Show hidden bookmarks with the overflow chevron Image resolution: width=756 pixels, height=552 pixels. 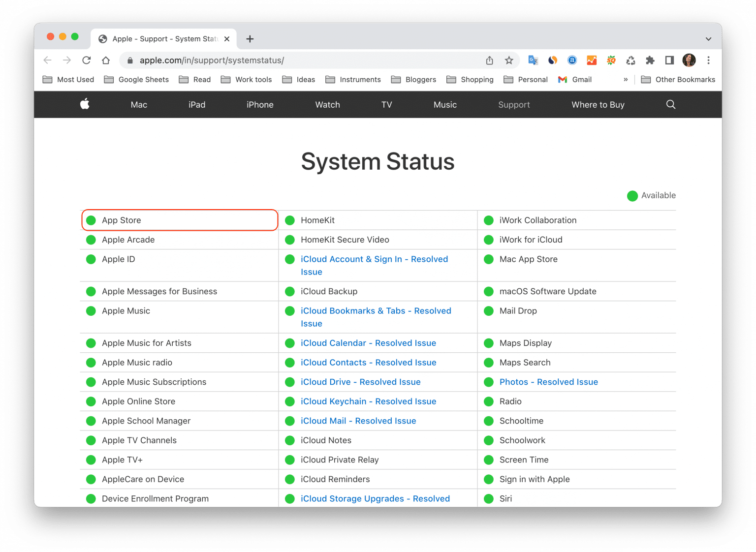[x=626, y=79]
